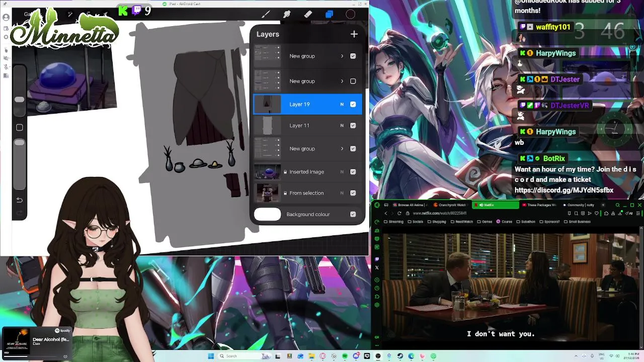Click the Background colour white swatch
Screen dimensions: 644x362
(x=267, y=214)
